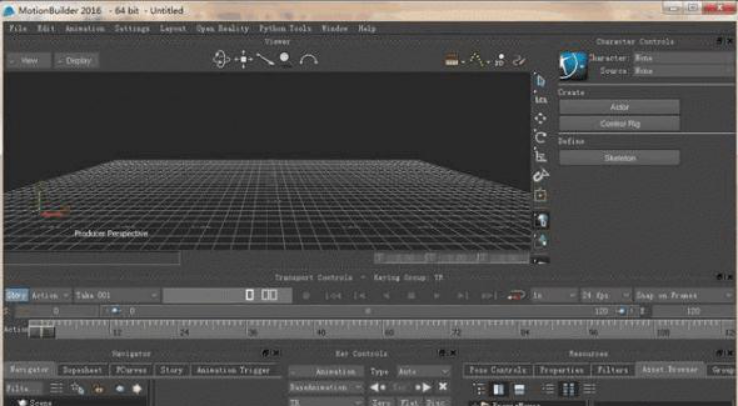Click the Actor button
The height and width of the screenshot is (406, 738).
(x=619, y=107)
